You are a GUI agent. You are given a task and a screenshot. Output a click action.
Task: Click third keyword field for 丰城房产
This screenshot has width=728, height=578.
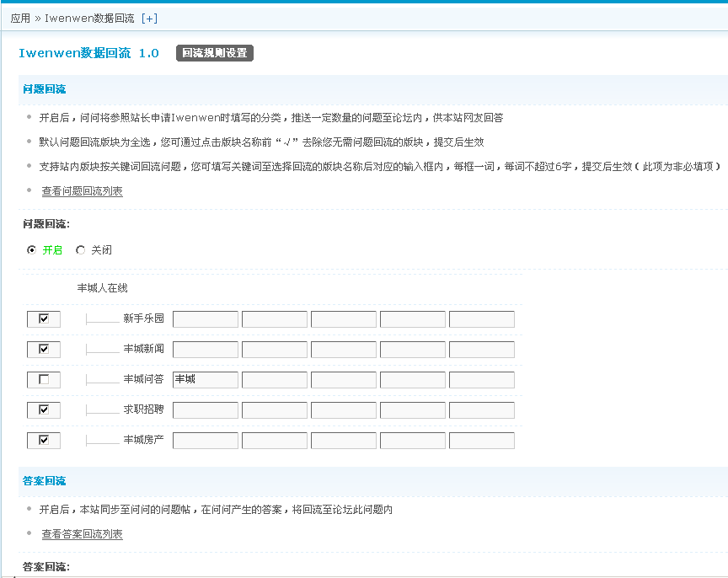(x=344, y=441)
